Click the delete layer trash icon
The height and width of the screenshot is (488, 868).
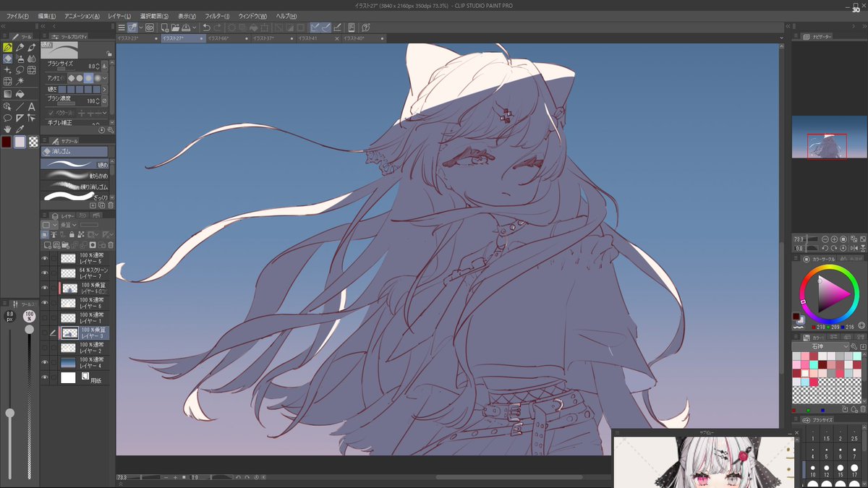point(111,245)
